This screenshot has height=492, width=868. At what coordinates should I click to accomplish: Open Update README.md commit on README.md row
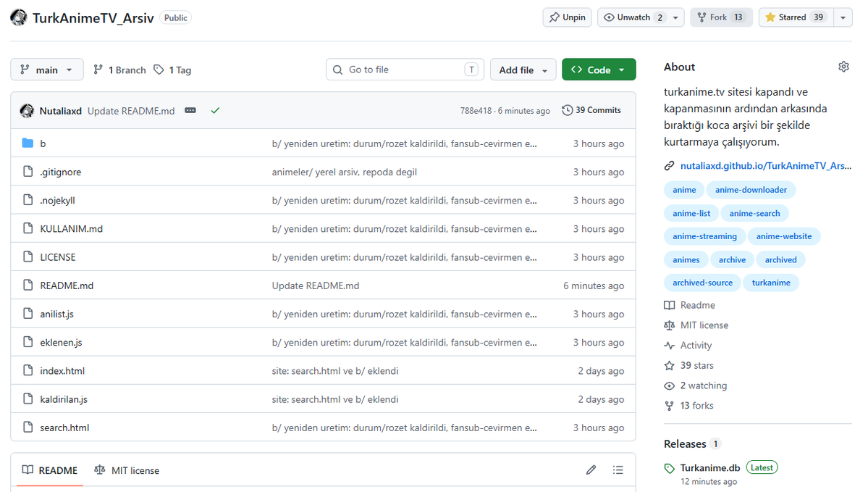click(x=316, y=285)
